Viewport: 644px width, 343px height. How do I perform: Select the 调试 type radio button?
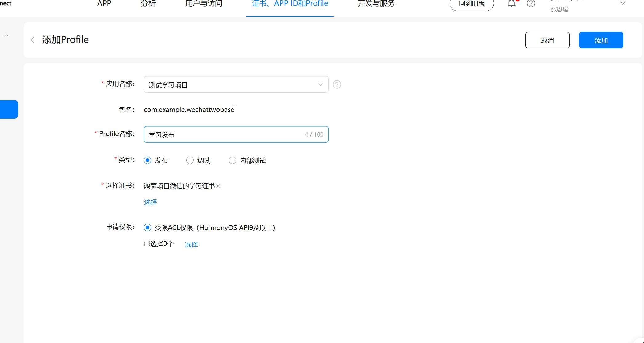coord(190,160)
